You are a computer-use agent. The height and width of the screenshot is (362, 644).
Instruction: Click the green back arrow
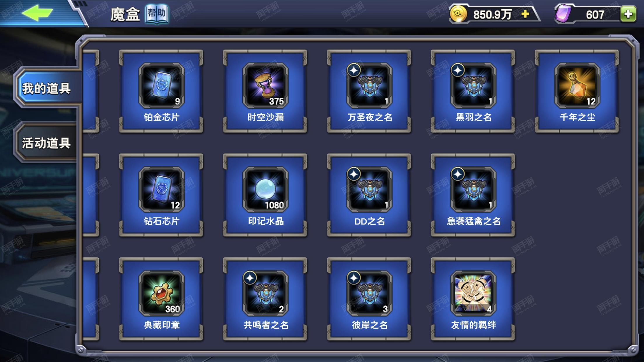pos(37,13)
